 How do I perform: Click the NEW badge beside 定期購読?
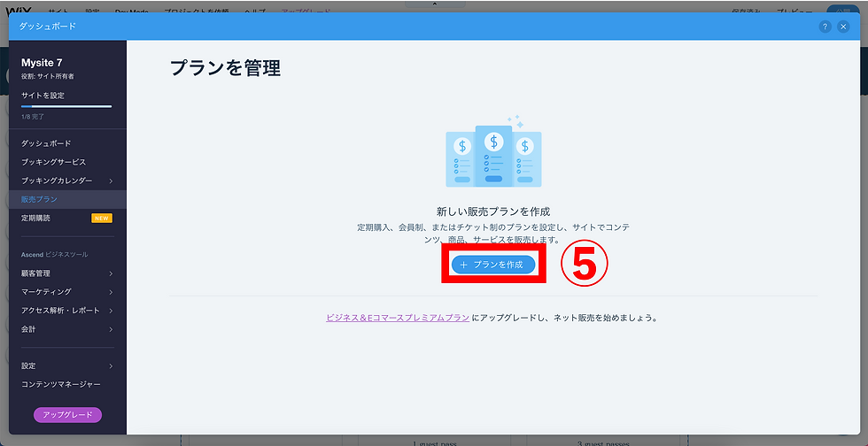(102, 218)
